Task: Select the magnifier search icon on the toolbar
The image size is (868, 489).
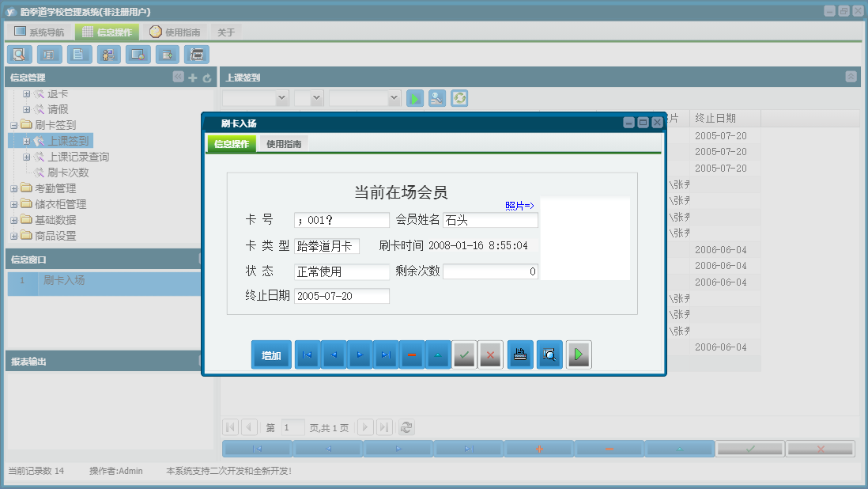Action: point(19,55)
